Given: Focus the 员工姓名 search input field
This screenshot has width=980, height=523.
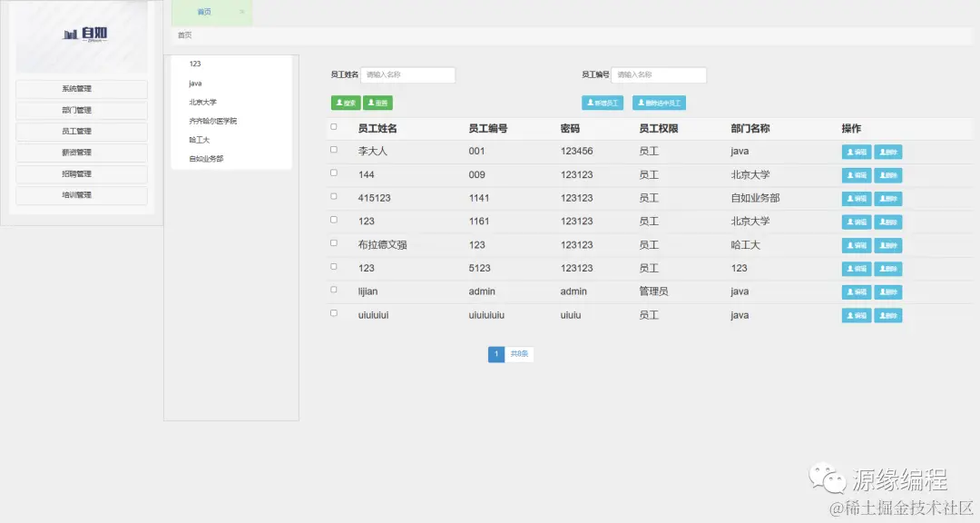Looking at the screenshot, I should click(x=407, y=75).
